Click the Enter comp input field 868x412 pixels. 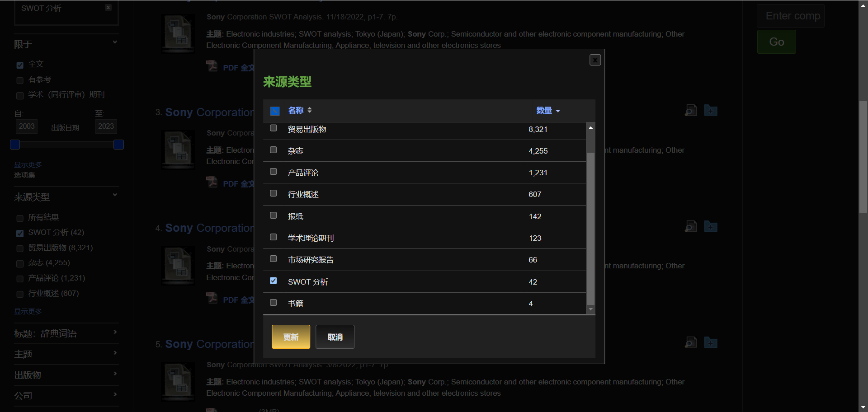point(791,16)
